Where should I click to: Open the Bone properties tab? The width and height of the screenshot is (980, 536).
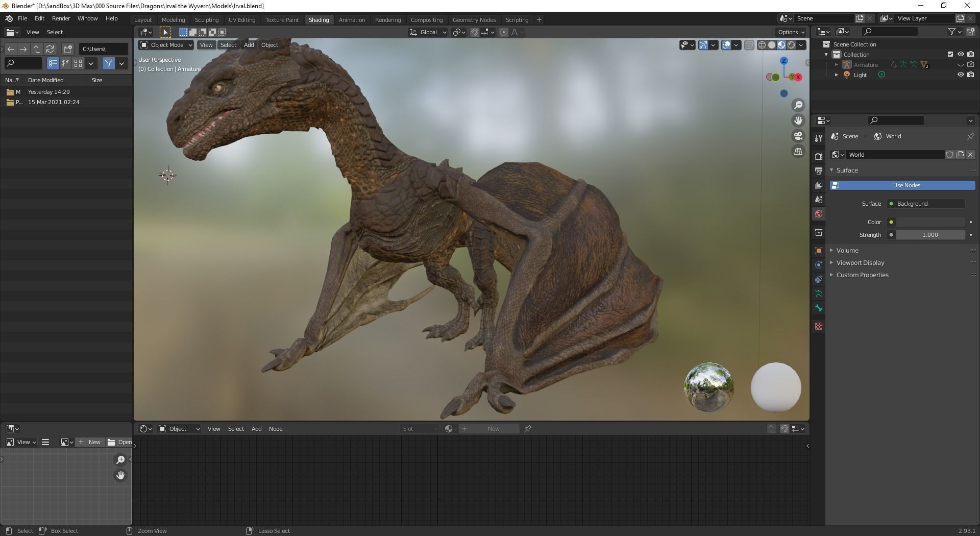coord(819,308)
